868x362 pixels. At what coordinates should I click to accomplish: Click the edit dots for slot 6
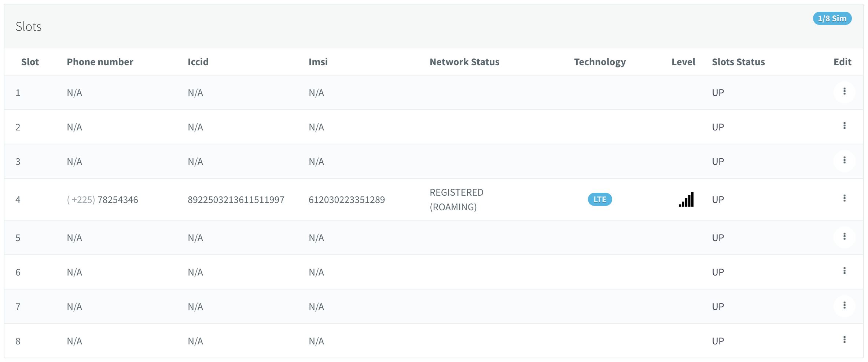(844, 271)
